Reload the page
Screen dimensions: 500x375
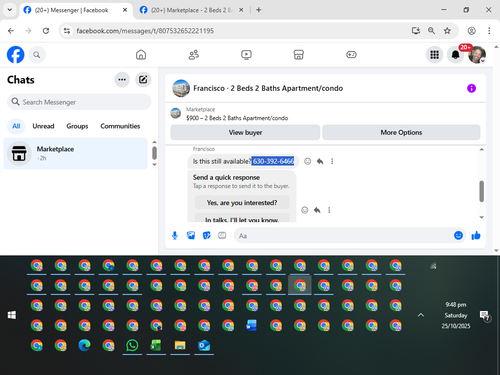46,31
